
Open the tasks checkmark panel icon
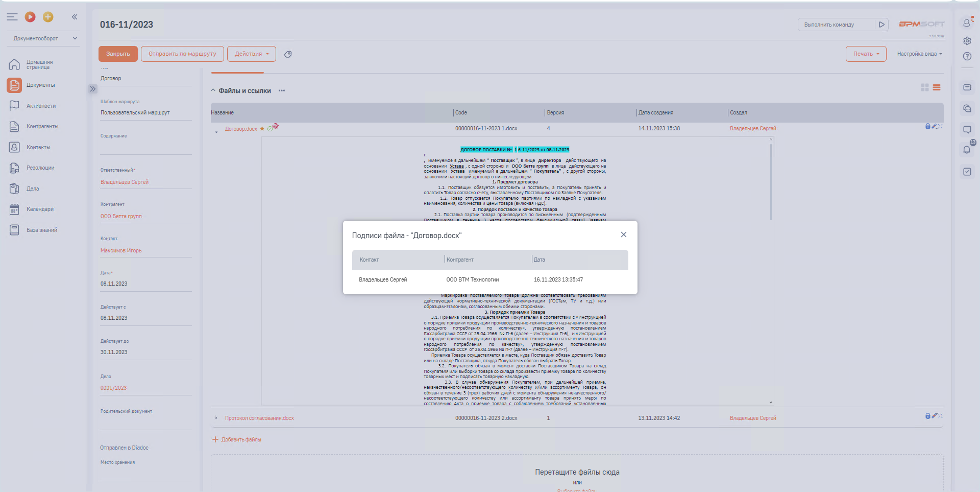coord(967,172)
